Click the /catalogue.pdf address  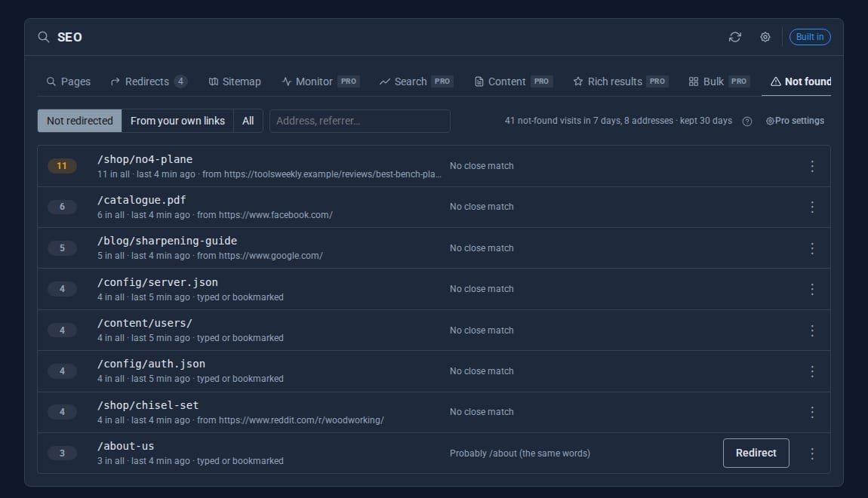coord(142,200)
